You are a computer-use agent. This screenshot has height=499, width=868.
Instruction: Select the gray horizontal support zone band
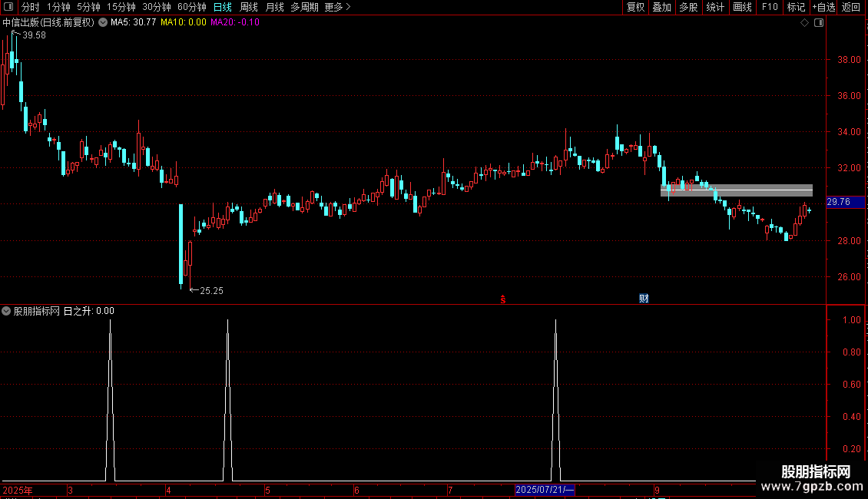point(736,190)
